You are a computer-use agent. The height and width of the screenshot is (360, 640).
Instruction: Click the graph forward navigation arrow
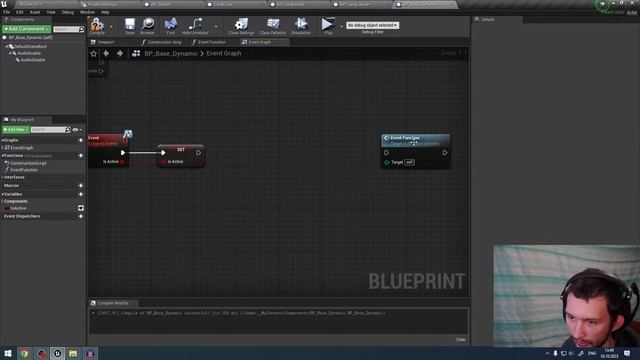click(120, 53)
